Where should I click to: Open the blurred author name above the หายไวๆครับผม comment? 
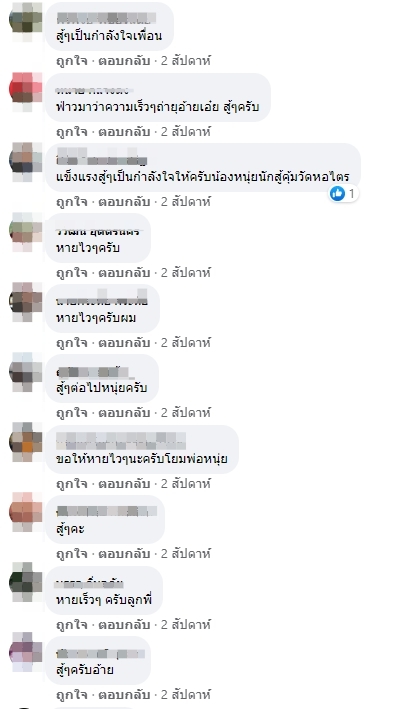point(102,301)
